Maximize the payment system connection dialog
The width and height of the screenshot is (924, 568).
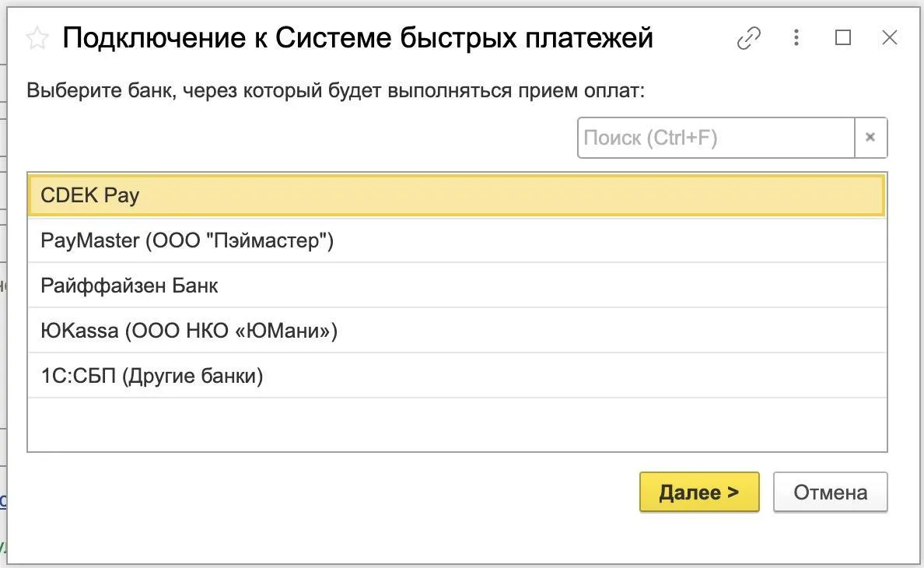coord(842,37)
